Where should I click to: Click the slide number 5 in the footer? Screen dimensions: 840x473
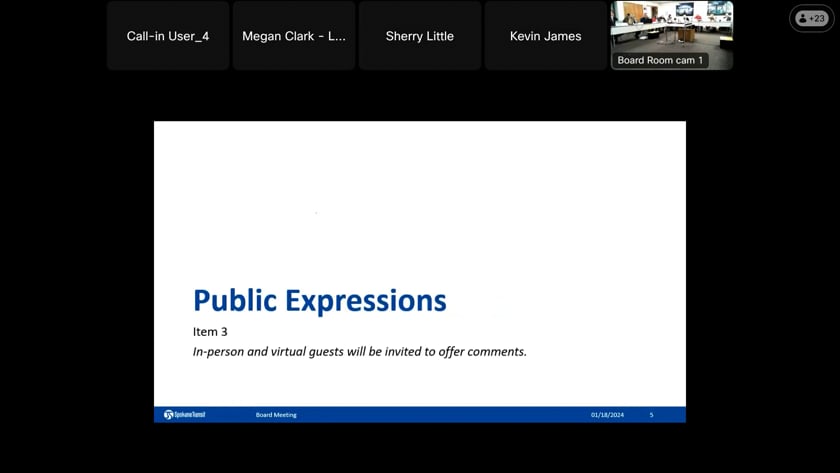click(x=651, y=415)
